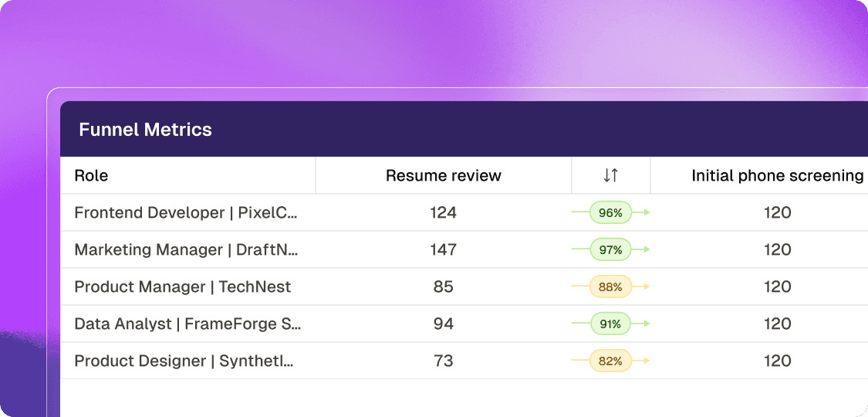
Task: Click the sort arrows column header icon
Action: (x=610, y=176)
